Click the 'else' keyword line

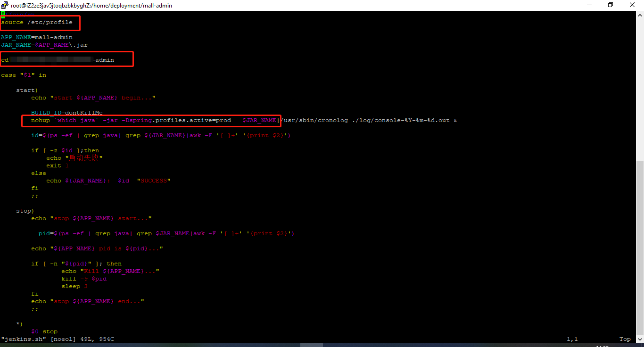click(39, 173)
